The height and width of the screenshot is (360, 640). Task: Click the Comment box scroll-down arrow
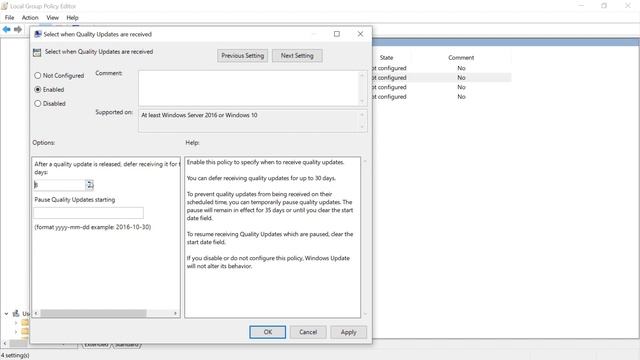pos(362,101)
